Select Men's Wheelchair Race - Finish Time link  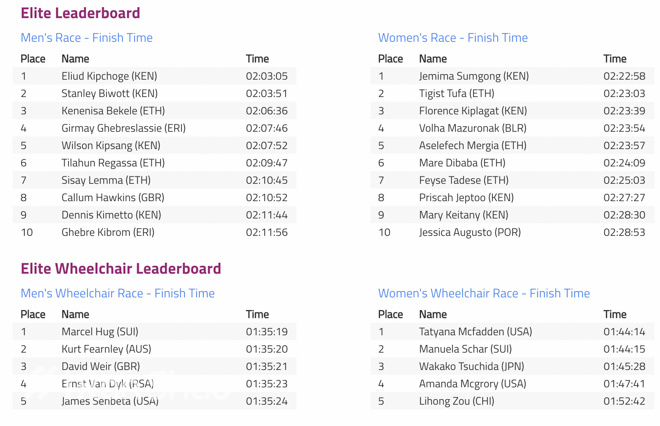[117, 293]
